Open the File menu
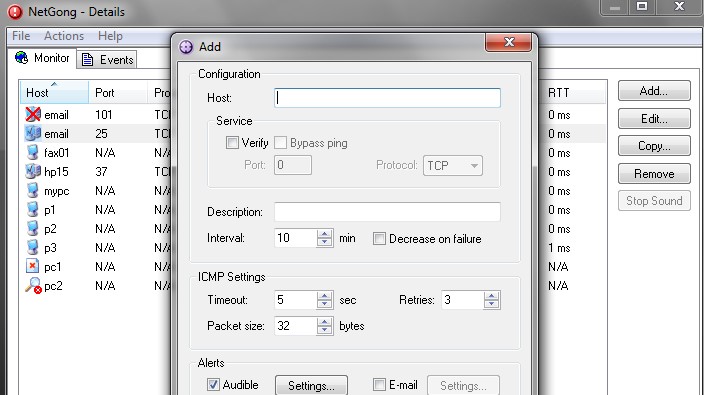 point(21,36)
